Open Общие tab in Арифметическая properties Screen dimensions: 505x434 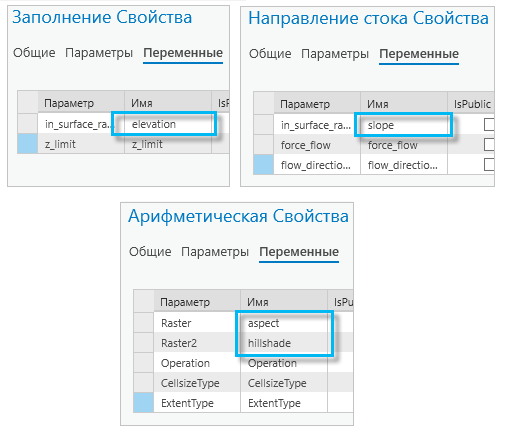coord(150,252)
